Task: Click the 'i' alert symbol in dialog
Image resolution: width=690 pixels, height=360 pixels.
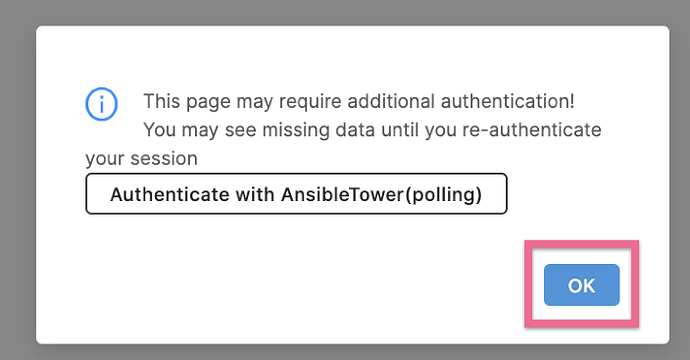Action: (x=101, y=104)
